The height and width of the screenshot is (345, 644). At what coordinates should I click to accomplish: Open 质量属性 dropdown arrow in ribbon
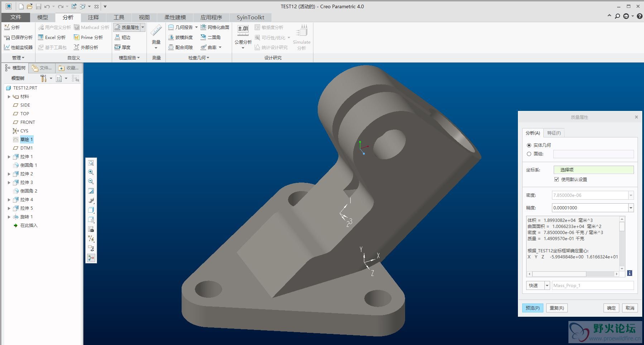point(143,27)
